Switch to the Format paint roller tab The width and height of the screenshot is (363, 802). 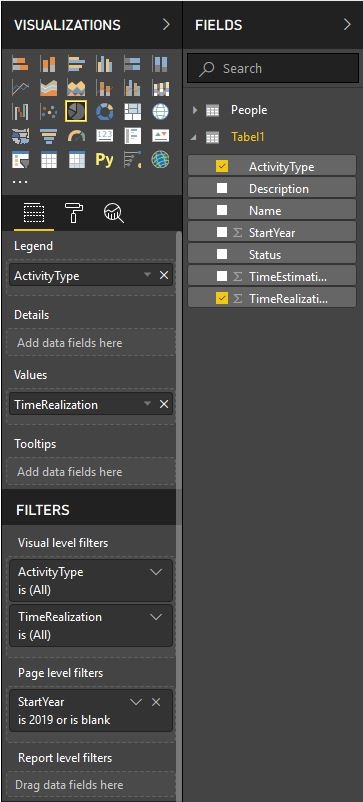click(74, 212)
